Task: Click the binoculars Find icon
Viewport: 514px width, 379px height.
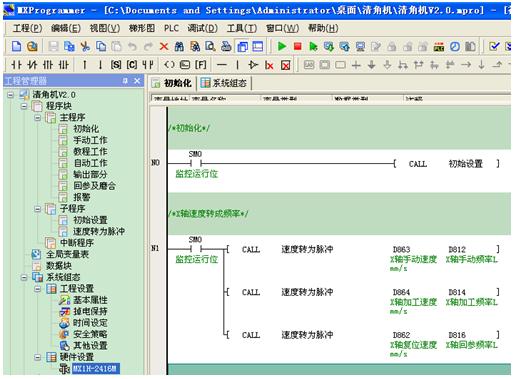Action: tap(179, 46)
